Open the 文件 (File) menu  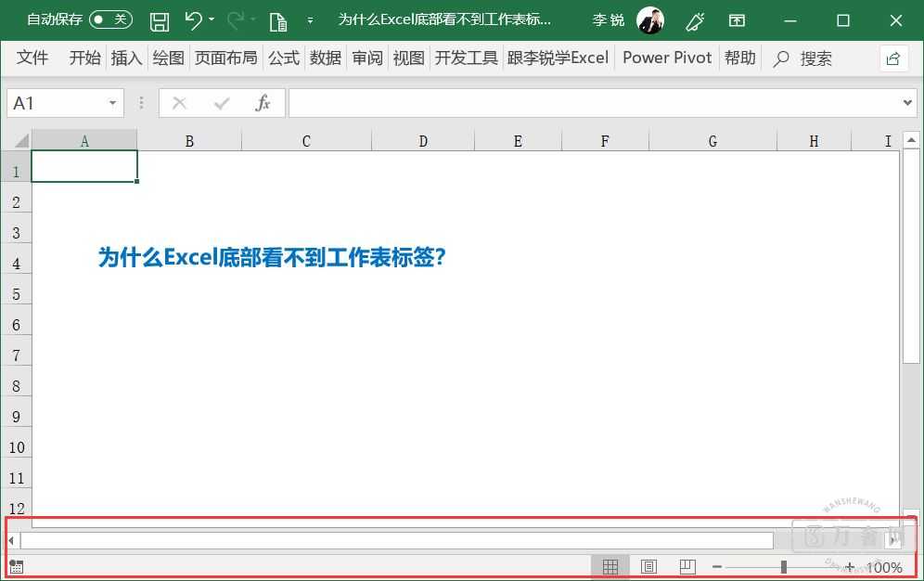coord(32,58)
